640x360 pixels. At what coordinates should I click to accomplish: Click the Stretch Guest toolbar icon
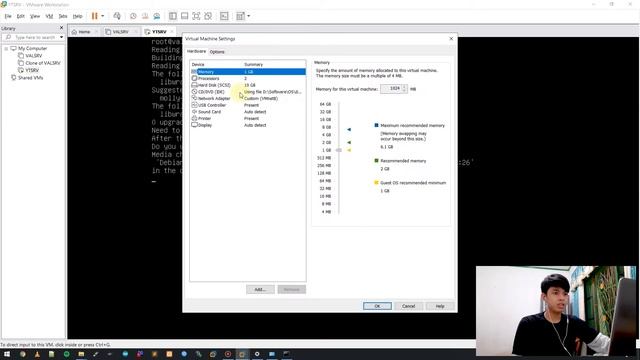240,16
